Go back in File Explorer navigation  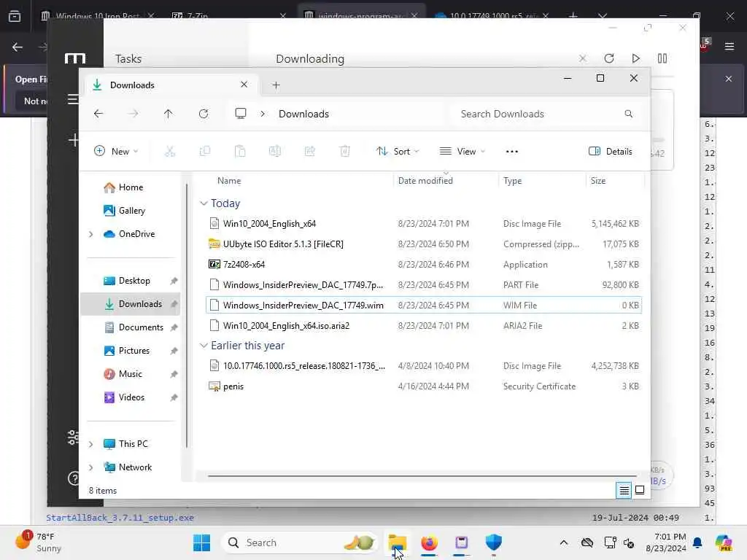click(x=98, y=114)
